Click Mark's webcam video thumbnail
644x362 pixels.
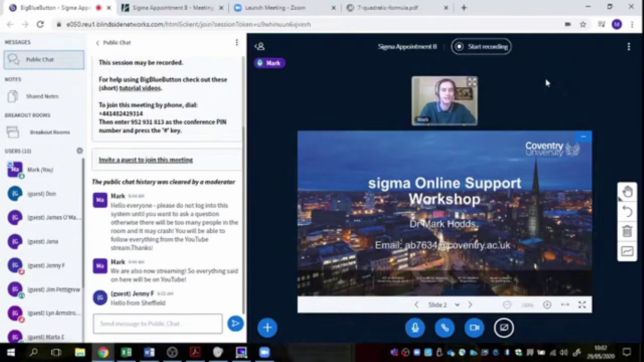point(444,101)
